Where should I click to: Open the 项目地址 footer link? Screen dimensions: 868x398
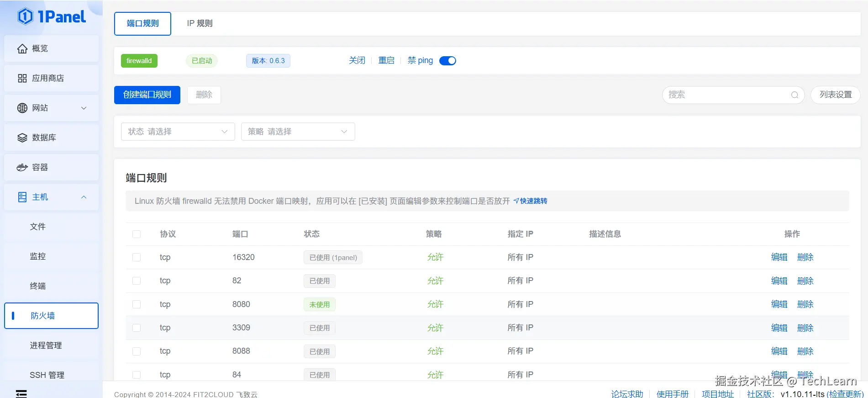click(717, 394)
